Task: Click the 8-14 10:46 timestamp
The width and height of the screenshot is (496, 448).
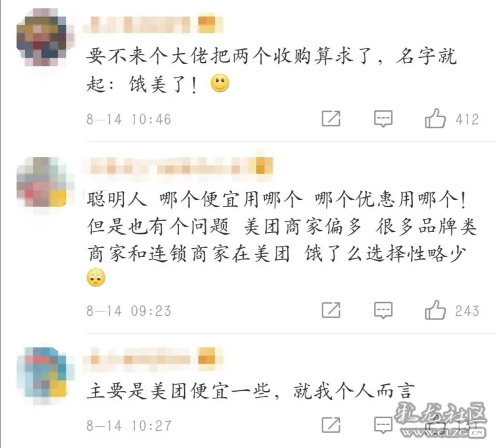Action: click(129, 120)
